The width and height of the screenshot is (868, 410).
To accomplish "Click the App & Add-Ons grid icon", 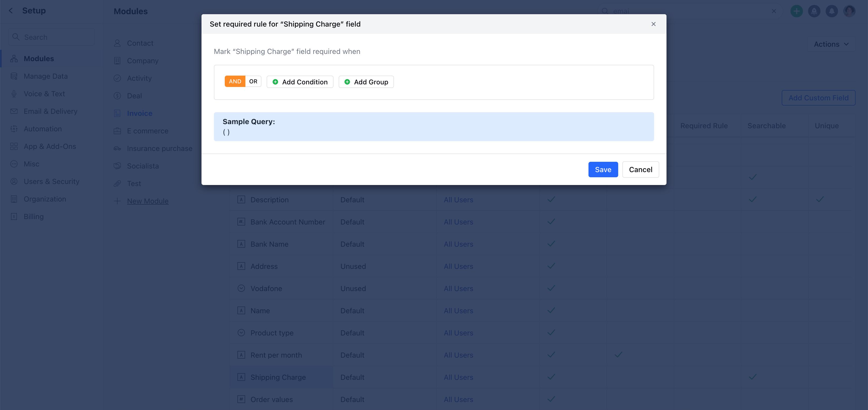I will (14, 146).
